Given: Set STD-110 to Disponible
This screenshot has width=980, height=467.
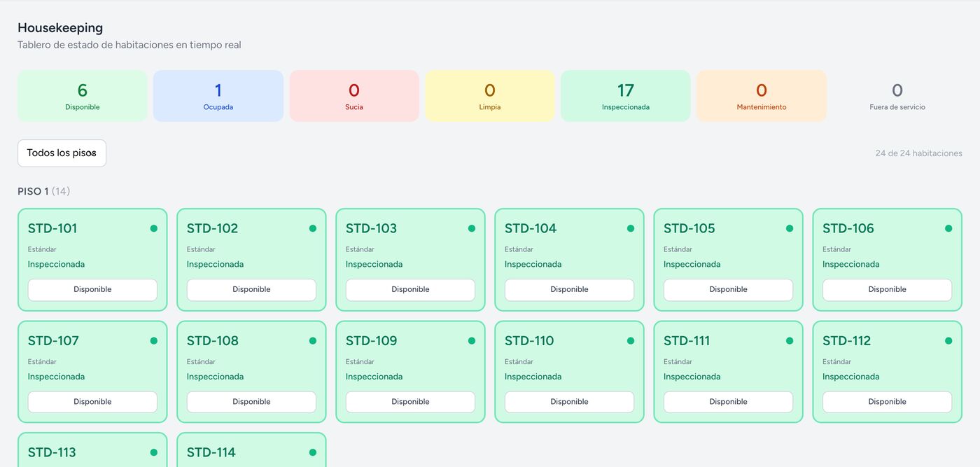Looking at the screenshot, I should (x=569, y=402).
